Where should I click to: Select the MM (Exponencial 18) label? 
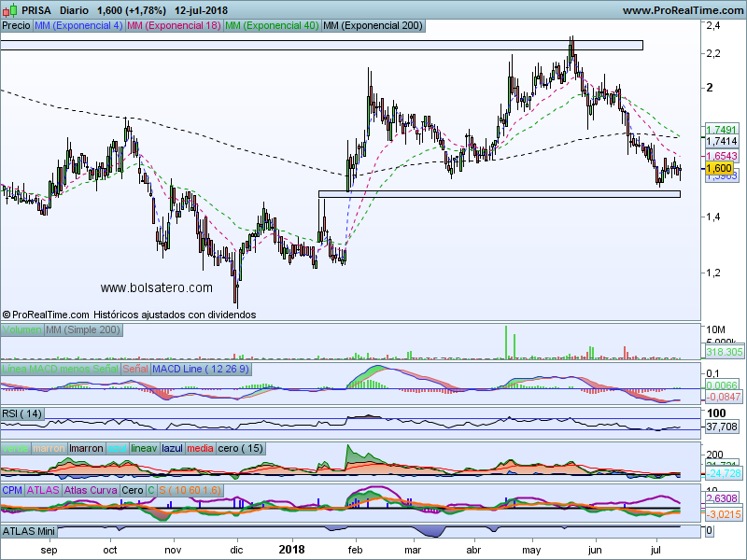174,26
